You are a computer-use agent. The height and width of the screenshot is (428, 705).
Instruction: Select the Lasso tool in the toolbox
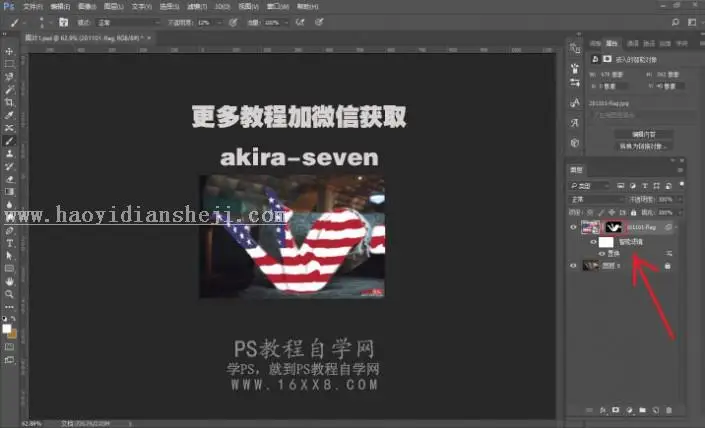point(9,77)
